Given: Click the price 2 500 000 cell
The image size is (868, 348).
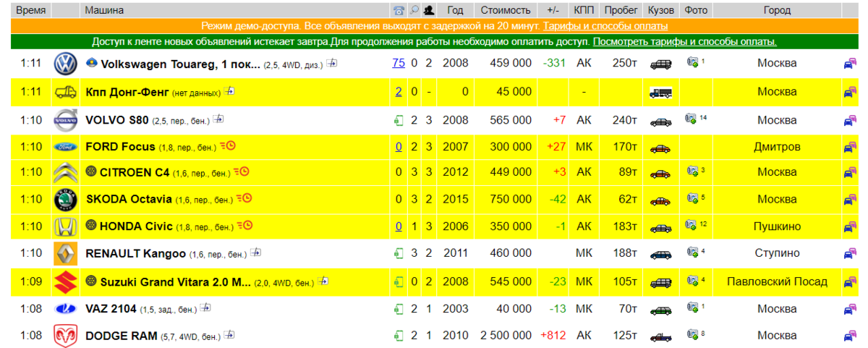Looking at the screenshot, I should (506, 336).
